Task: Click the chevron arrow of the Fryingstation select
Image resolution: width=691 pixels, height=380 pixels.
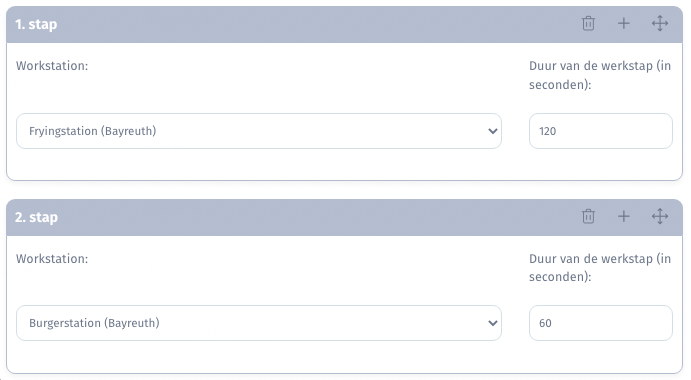Action: [493, 131]
